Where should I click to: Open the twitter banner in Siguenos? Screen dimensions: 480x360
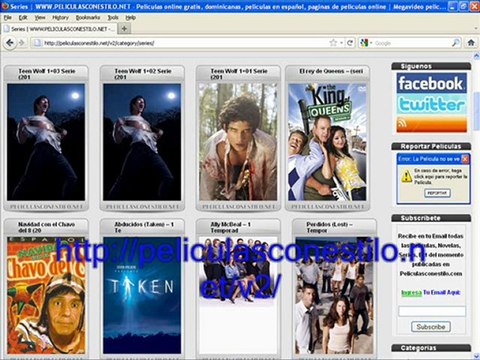[x=431, y=104]
